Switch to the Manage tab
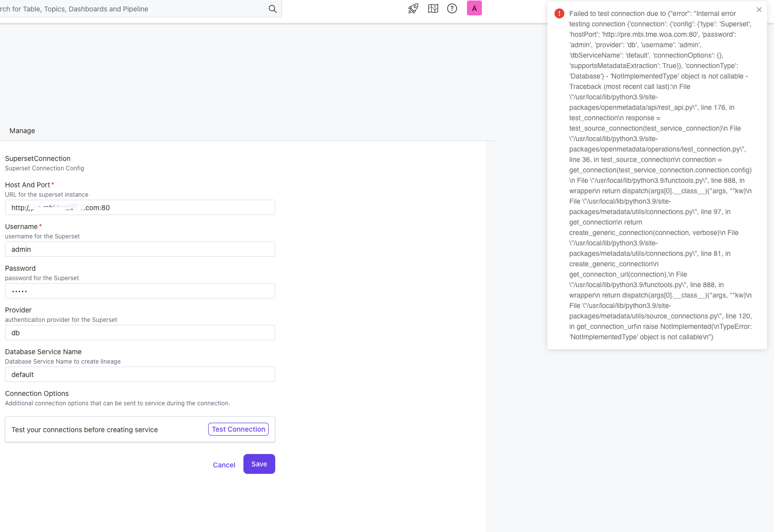This screenshot has height=532, width=774. [22, 131]
